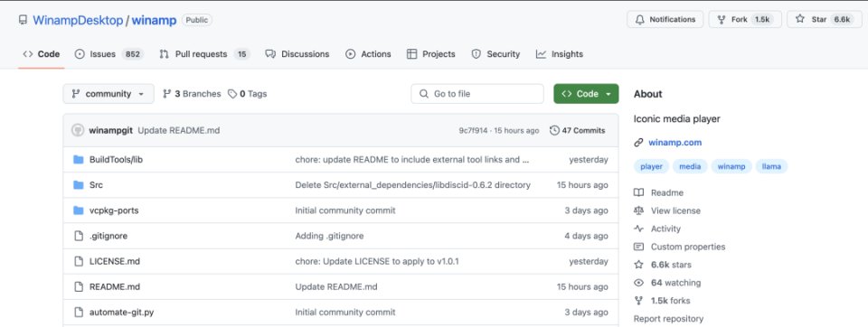Open the WinampDesktop owner link
This screenshot has width=868, height=327.
[78, 21]
